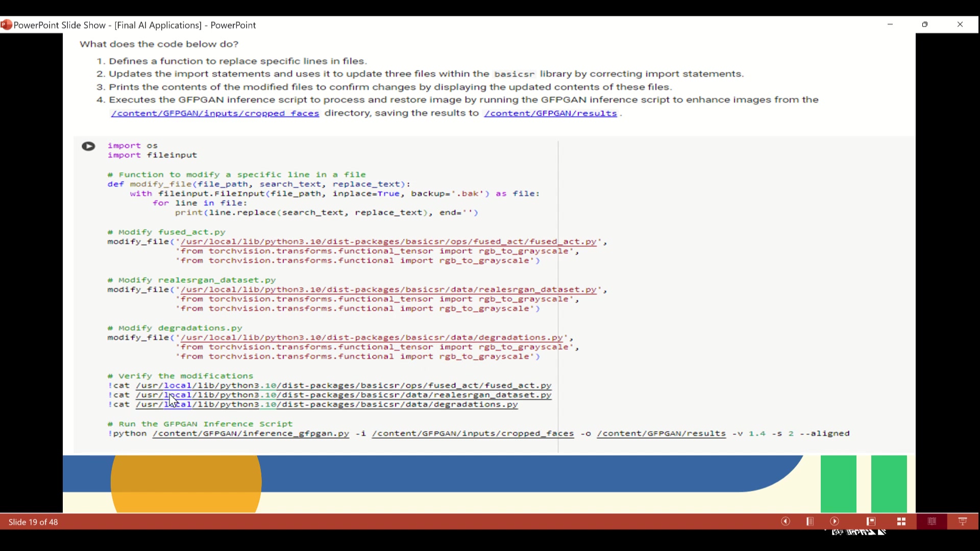
Task: Click degradations.py path in third modify_file call
Action: (x=371, y=338)
